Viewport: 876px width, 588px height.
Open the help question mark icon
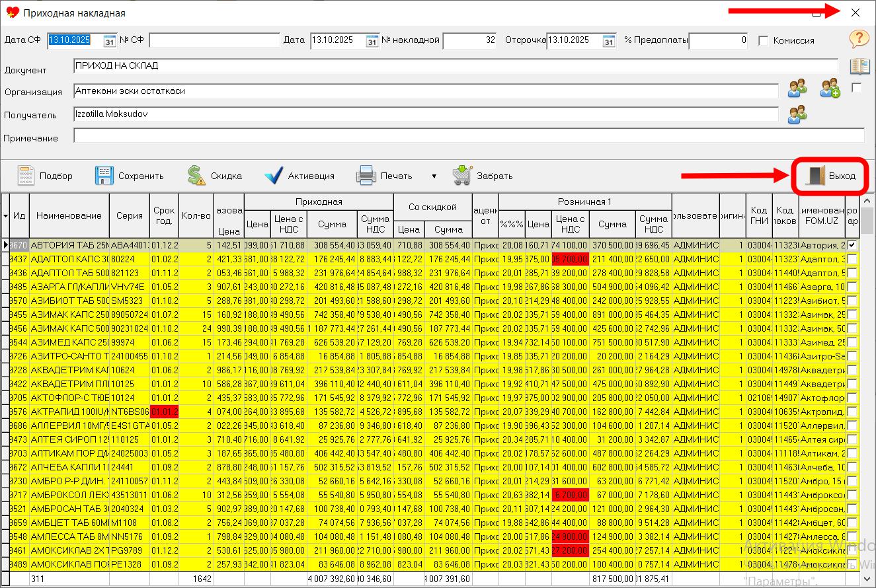click(859, 40)
